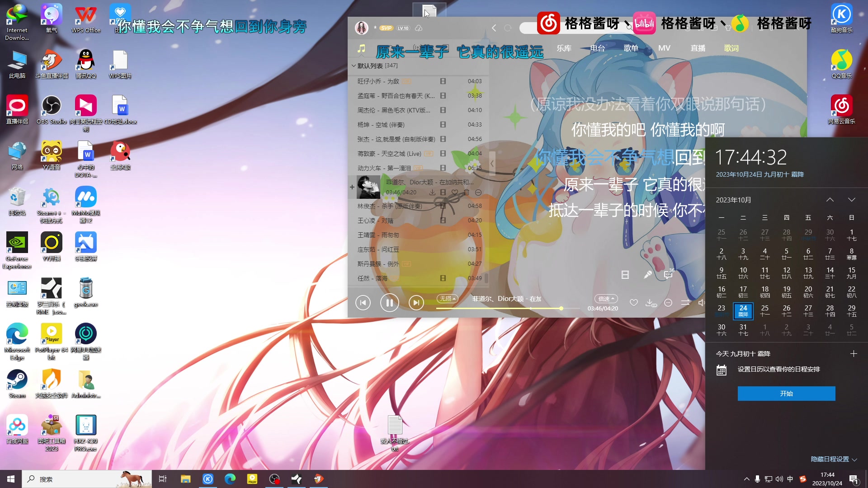
Task: Seek on the song progress bar
Action: click(x=508, y=308)
